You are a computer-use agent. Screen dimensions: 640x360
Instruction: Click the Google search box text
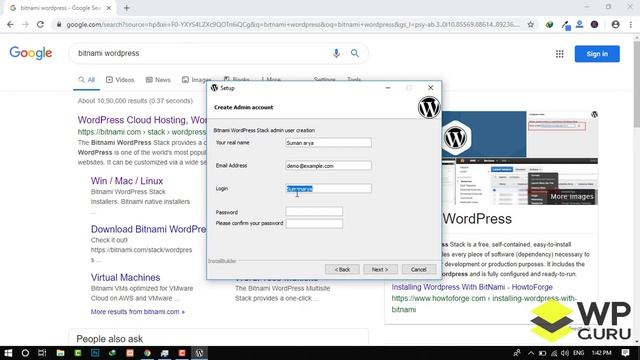[109, 53]
